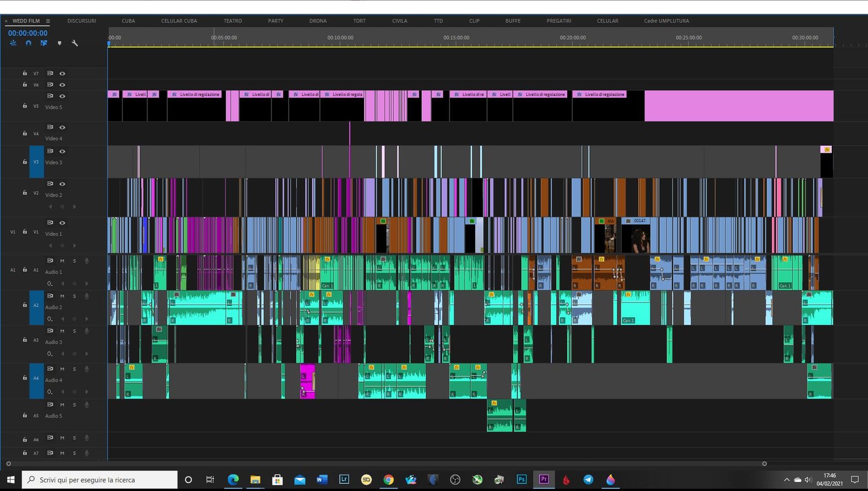Click timeline zoom scrollbar's right handle

764,464
